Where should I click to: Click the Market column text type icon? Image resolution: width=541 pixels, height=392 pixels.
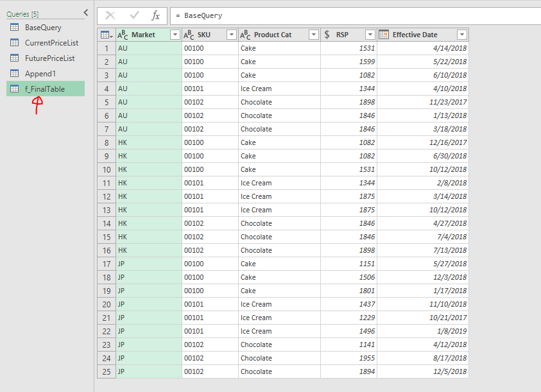pyautogui.click(x=123, y=35)
